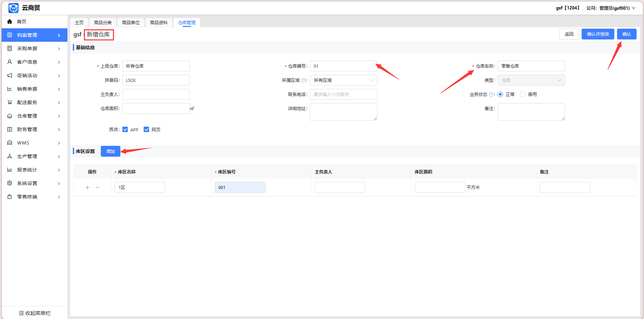Screen dimensions: 644x319
Task: Expand the 零售终端 menu chevron
Action: [59, 197]
